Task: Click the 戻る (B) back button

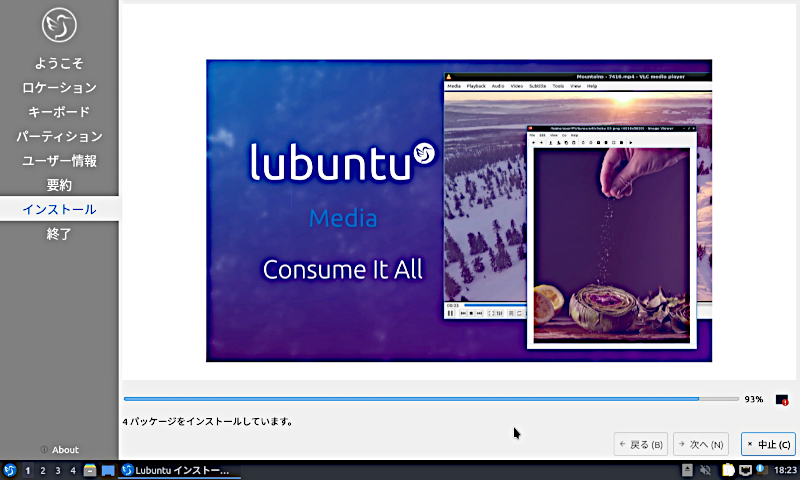Action: pyautogui.click(x=641, y=444)
